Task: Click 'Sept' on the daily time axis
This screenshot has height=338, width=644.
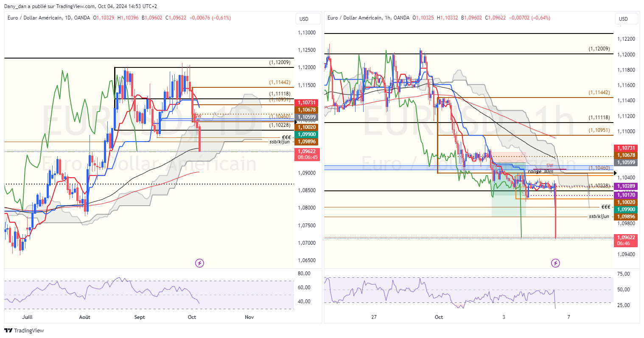Action: (140, 317)
